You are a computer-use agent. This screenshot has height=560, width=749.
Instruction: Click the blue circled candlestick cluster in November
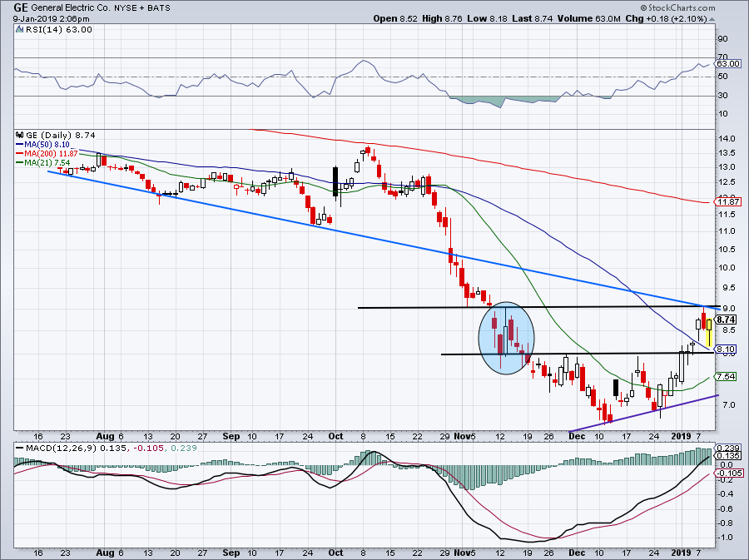pyautogui.click(x=506, y=338)
